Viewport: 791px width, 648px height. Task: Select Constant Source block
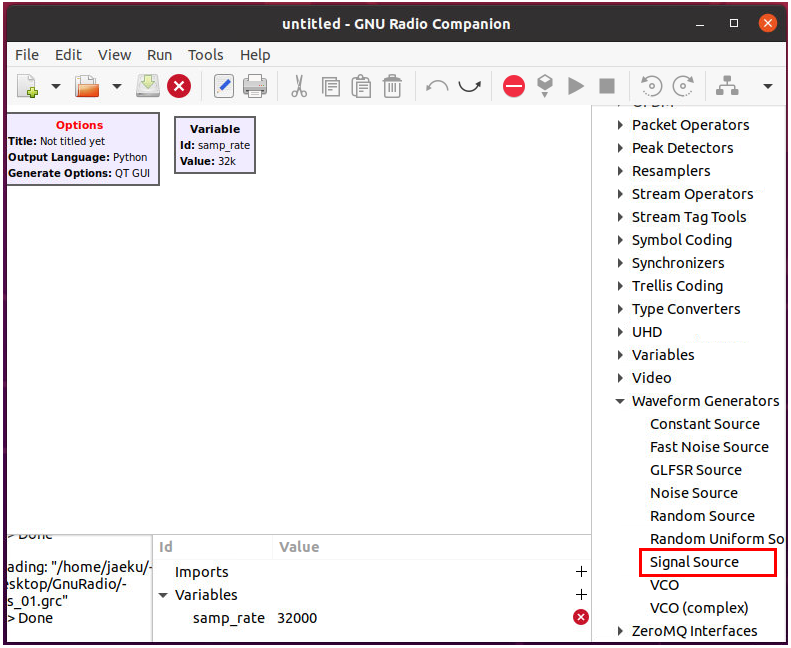pos(705,424)
